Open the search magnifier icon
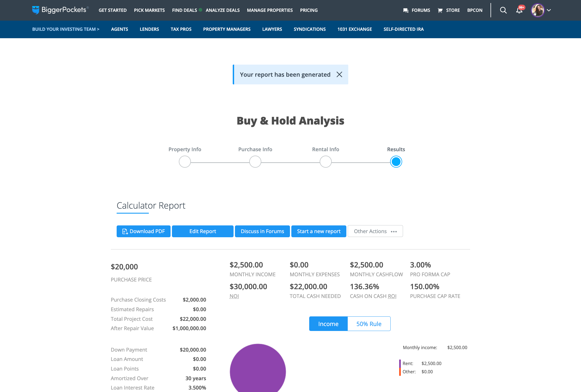This screenshot has width=581, height=392. [503, 10]
